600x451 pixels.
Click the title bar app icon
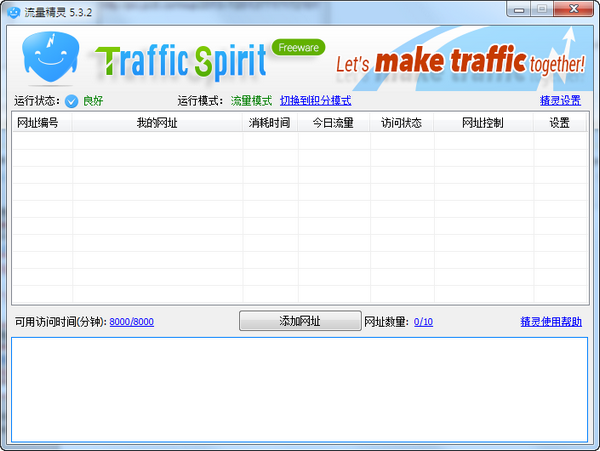(13, 12)
